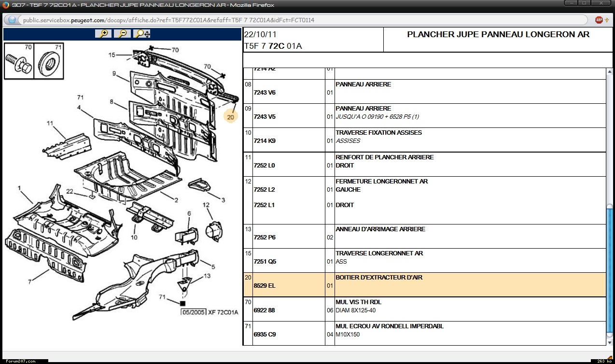The height and width of the screenshot is (364, 615).
Task: Select highlighted callout 20 on the diagram
Action: pyautogui.click(x=231, y=116)
